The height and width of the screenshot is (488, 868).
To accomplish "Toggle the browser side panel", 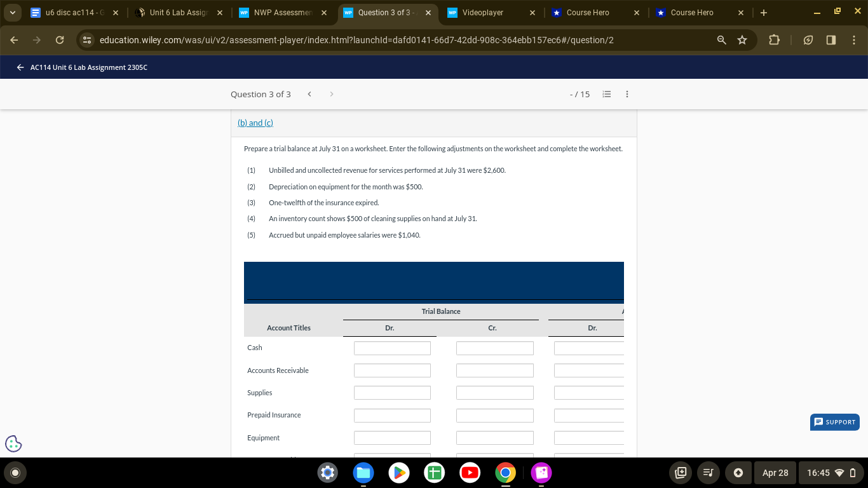I will click(831, 40).
